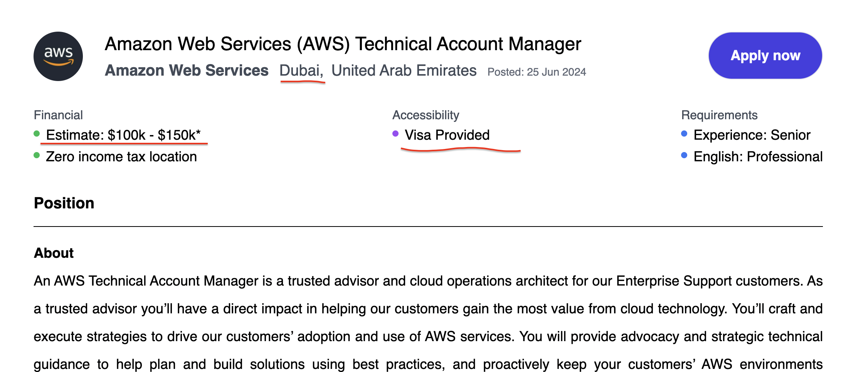Click the About subheading
Viewport: 868px width, 372px height.
pos(54,253)
